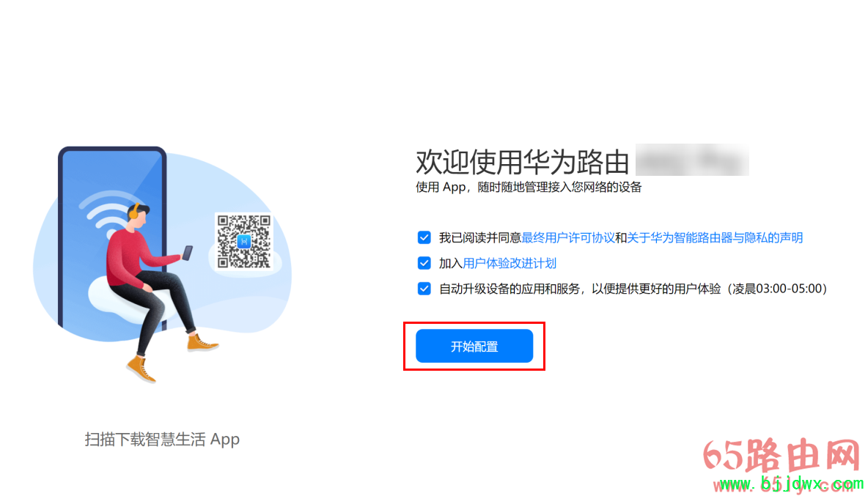This screenshot has width=868, height=496.
Task: Click the blurred router model name
Action: [x=692, y=160]
